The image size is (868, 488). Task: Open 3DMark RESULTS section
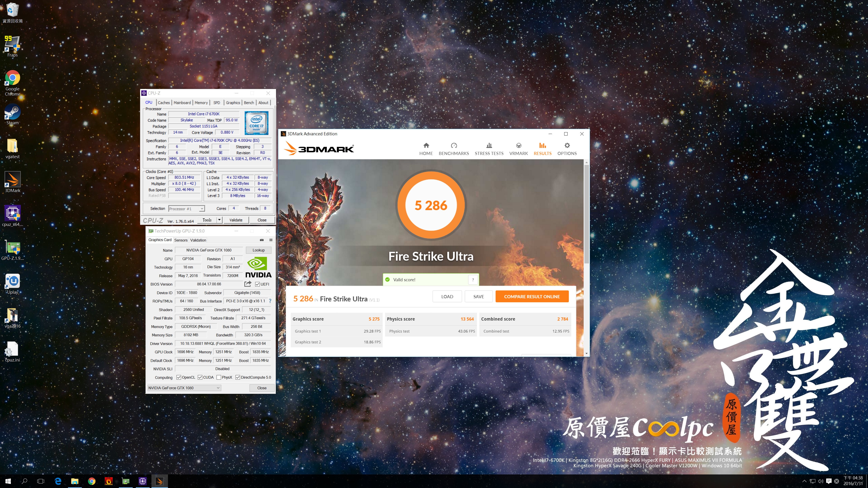[x=542, y=149]
